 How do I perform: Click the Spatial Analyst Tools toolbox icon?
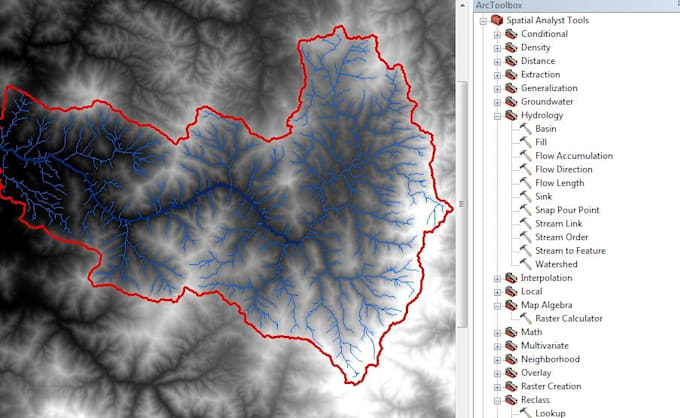[497, 20]
